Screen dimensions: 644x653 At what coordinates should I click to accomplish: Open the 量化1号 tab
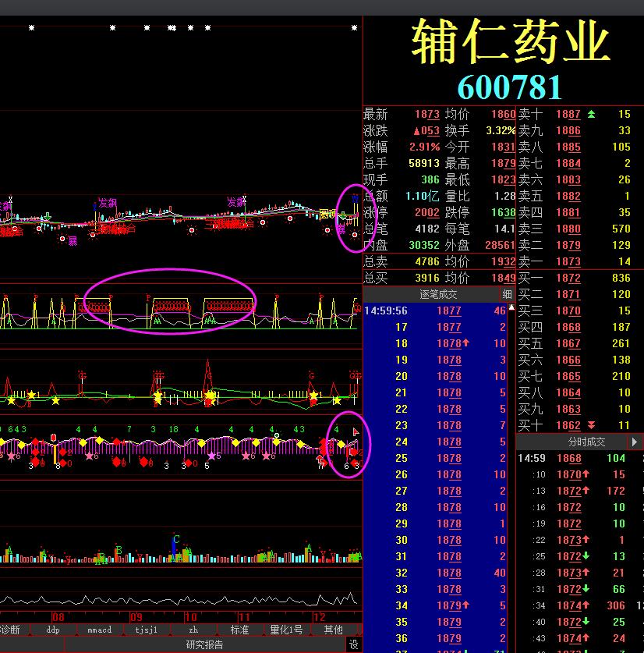pos(286,630)
